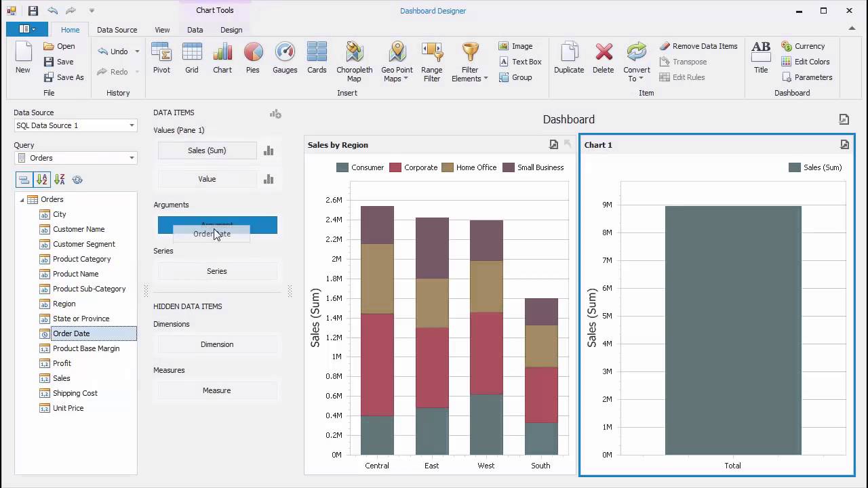The height and width of the screenshot is (488, 868).
Task: Click the Consumer legend color swatch
Action: (x=342, y=167)
